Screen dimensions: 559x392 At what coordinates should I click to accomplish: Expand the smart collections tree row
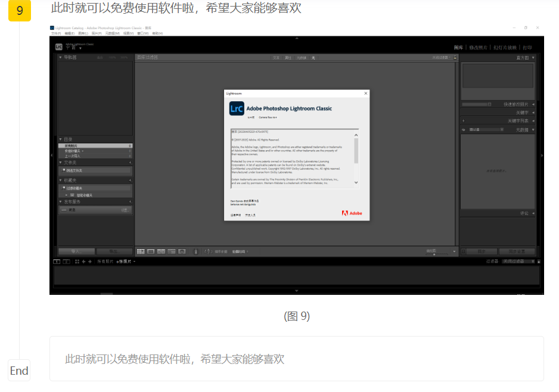coord(66,195)
